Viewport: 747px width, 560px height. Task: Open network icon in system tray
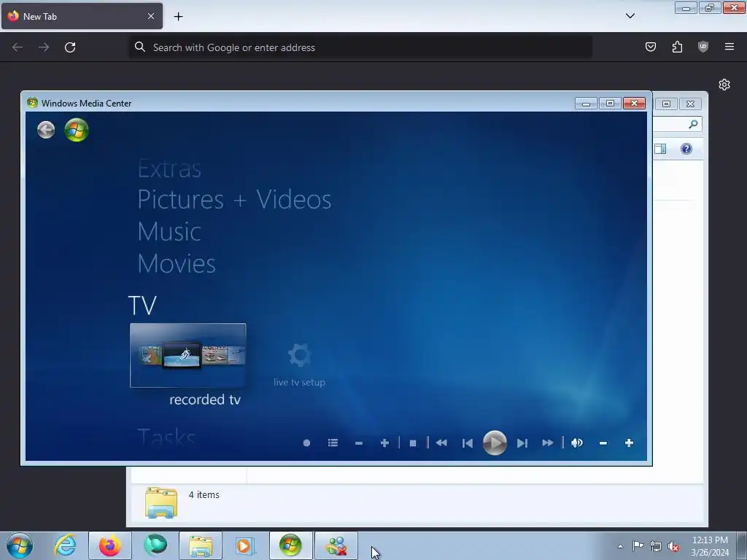click(x=656, y=546)
